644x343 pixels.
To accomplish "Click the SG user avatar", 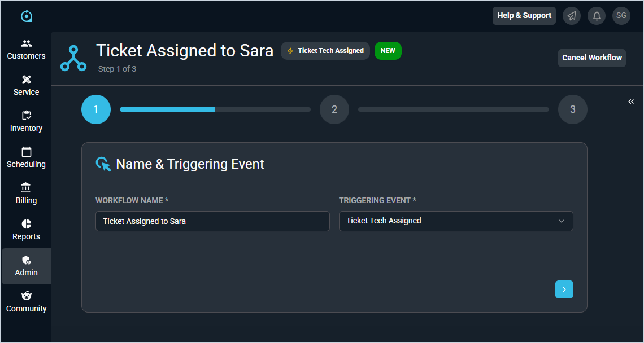I will [x=621, y=16].
